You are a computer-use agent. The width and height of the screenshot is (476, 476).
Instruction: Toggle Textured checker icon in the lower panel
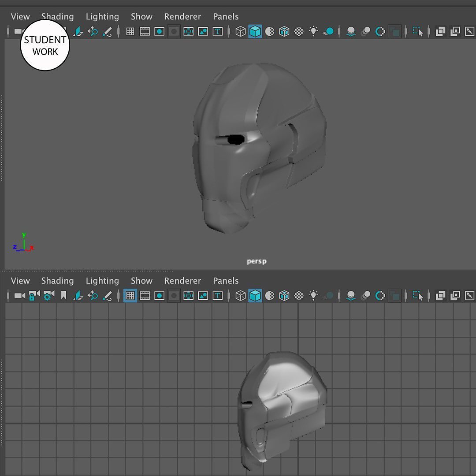tap(299, 296)
